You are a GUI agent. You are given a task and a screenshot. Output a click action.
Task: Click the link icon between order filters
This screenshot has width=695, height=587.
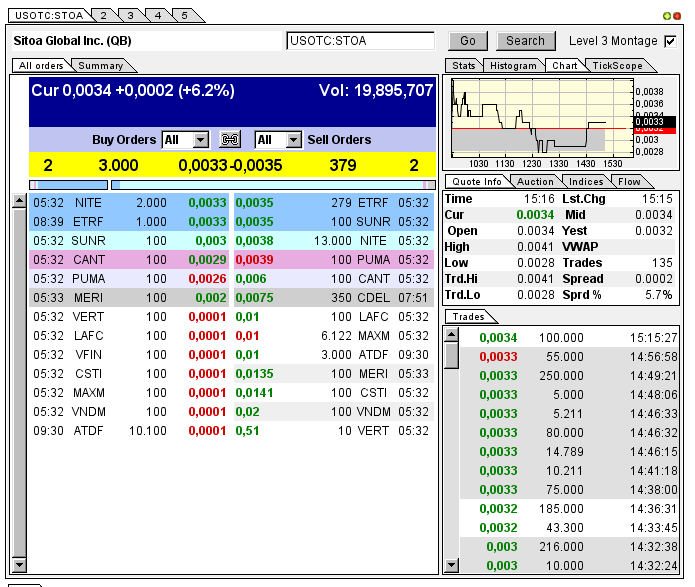(230, 140)
